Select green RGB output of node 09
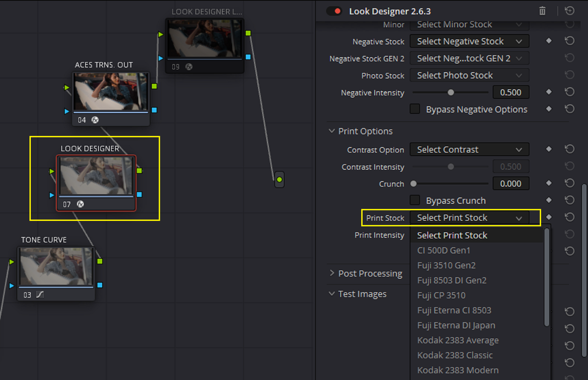The height and width of the screenshot is (380, 588). pos(248,33)
